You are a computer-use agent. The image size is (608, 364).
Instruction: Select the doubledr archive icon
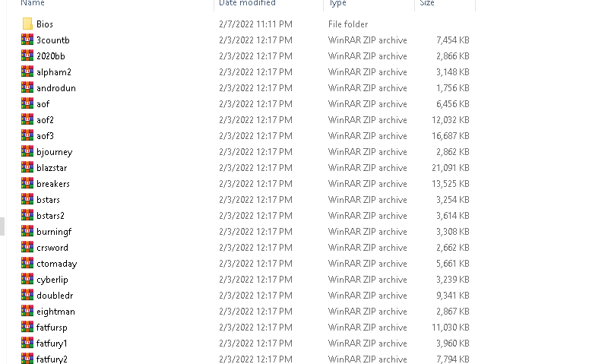tap(27, 295)
